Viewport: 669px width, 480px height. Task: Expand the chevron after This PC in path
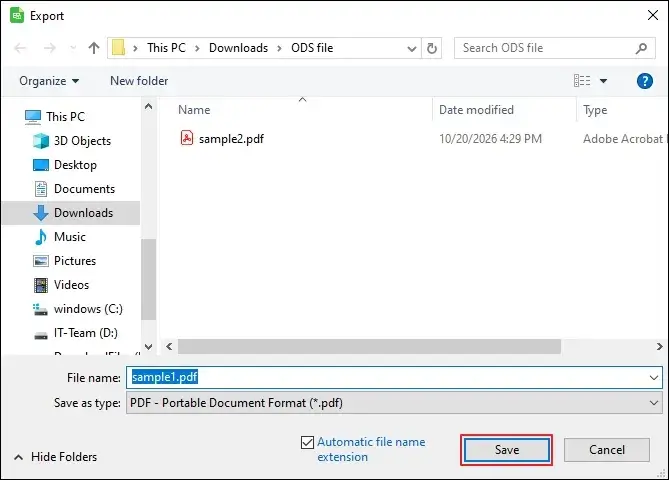(197, 48)
